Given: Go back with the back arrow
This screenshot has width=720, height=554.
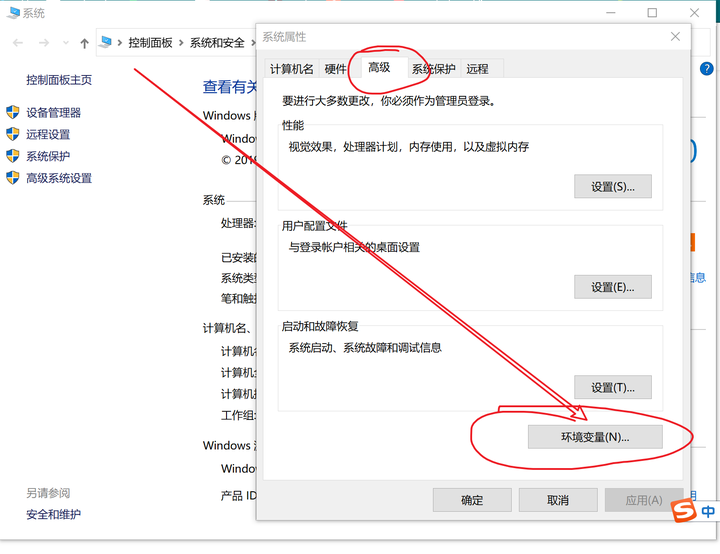Looking at the screenshot, I should 18,43.
